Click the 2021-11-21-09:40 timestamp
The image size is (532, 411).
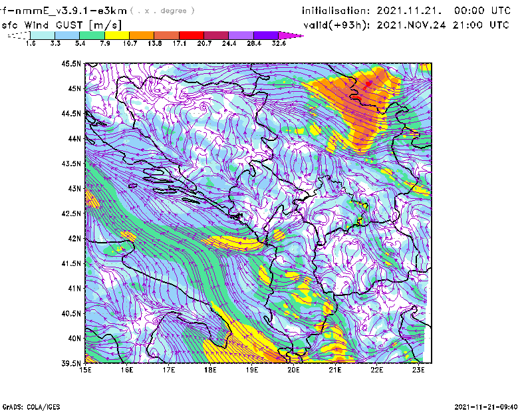486,407
